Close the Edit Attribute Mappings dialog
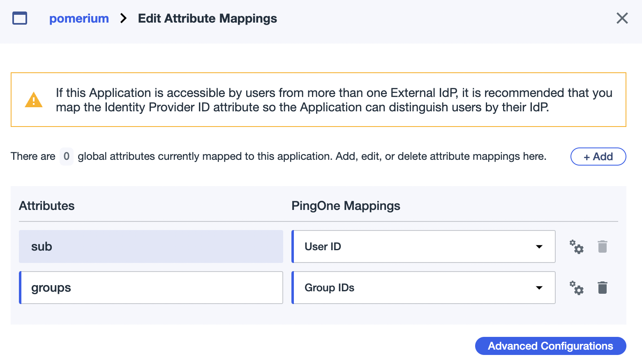The height and width of the screenshot is (364, 642). 622,18
